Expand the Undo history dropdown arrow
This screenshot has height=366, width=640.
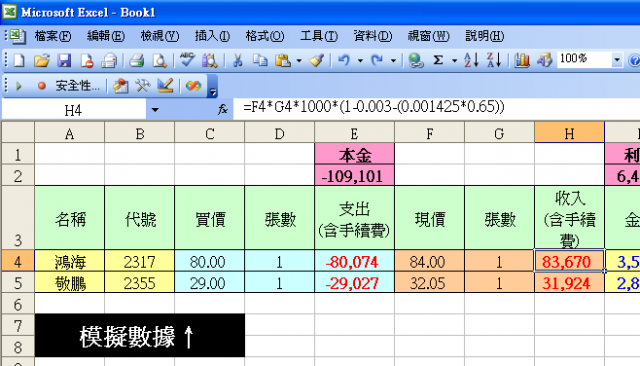pyautogui.click(x=360, y=61)
